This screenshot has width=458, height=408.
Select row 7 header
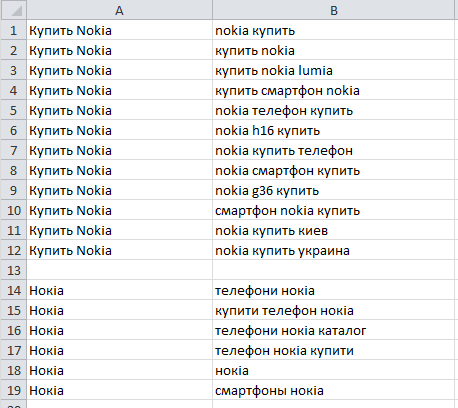(13, 150)
